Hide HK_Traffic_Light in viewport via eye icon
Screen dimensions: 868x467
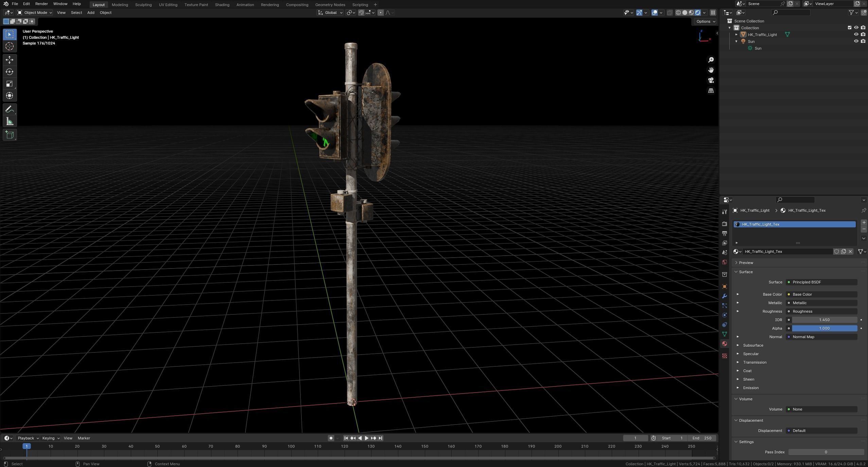(856, 34)
